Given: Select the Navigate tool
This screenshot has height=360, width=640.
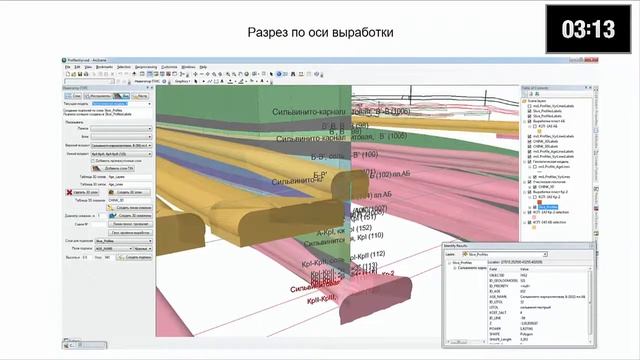Looking at the screenshot, I should pos(196,74).
